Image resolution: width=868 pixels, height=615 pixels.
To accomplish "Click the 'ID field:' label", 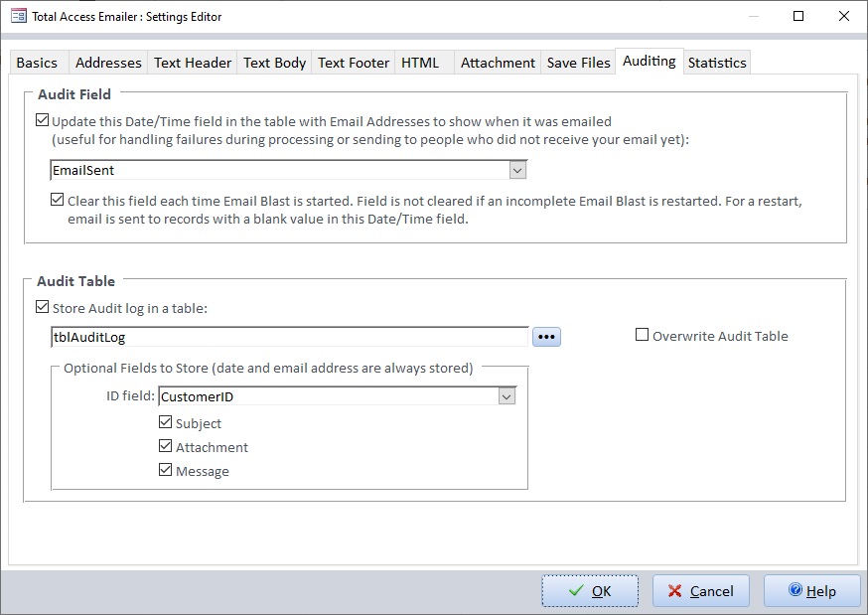I will pyautogui.click(x=130, y=395).
